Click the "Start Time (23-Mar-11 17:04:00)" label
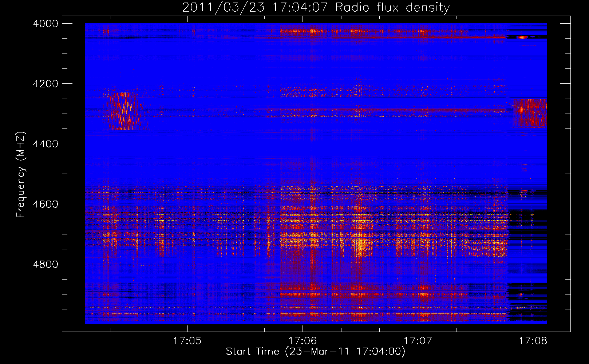The height and width of the screenshot is (364, 589). tap(316, 352)
